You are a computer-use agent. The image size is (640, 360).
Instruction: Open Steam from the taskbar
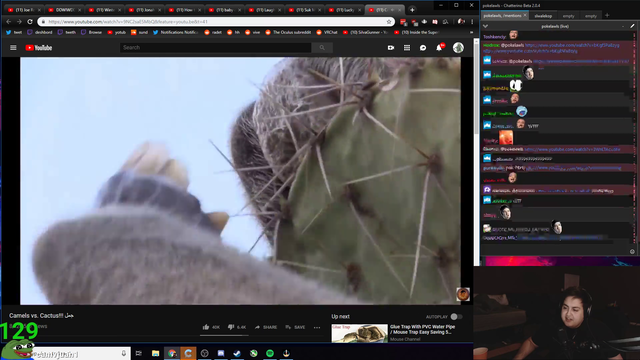(237, 353)
